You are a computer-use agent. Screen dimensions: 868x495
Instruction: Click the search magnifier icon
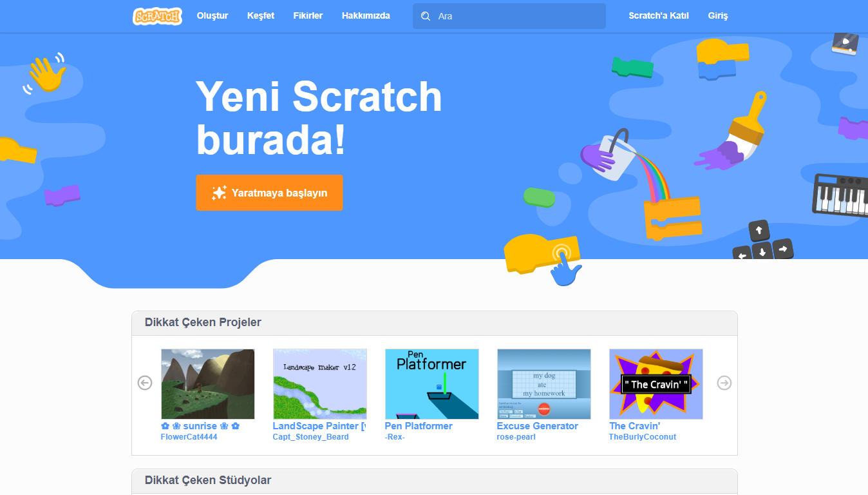(426, 16)
